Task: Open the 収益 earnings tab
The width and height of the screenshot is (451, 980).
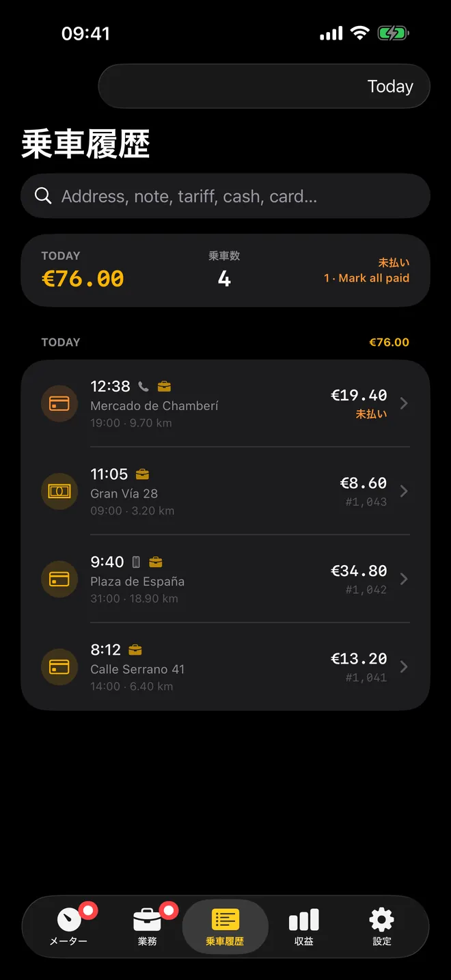Action: (303, 927)
